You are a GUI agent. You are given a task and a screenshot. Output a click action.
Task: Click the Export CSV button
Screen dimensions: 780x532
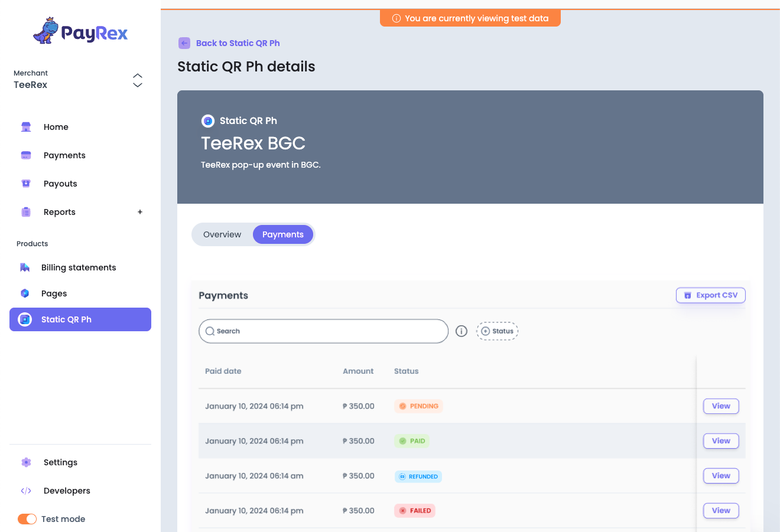[710, 295]
